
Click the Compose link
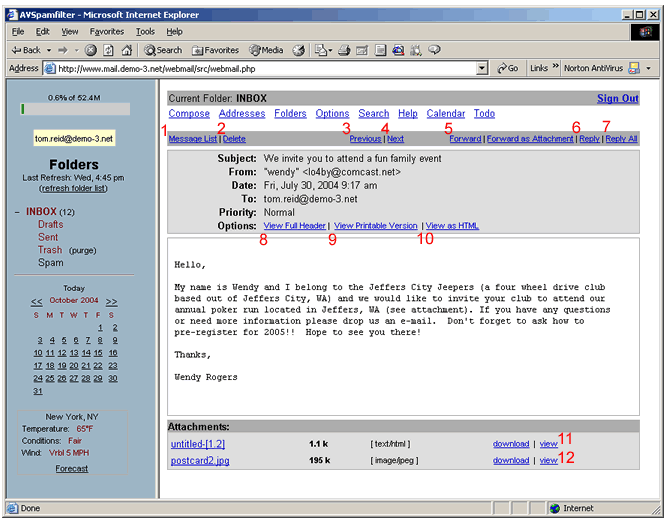coord(189,114)
